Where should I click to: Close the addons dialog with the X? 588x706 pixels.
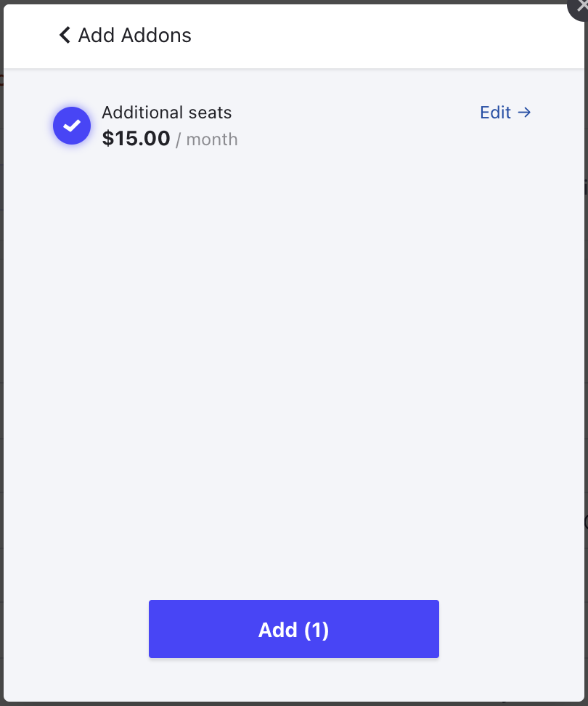click(581, 4)
